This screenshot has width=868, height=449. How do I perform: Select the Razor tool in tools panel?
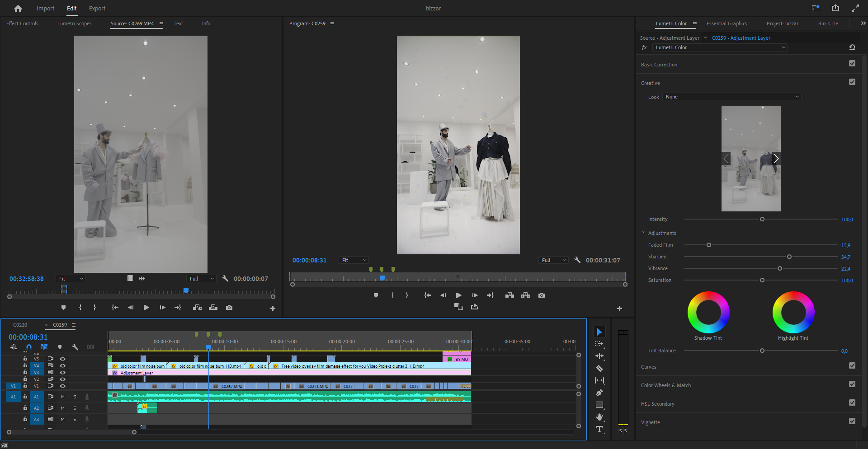click(x=599, y=368)
